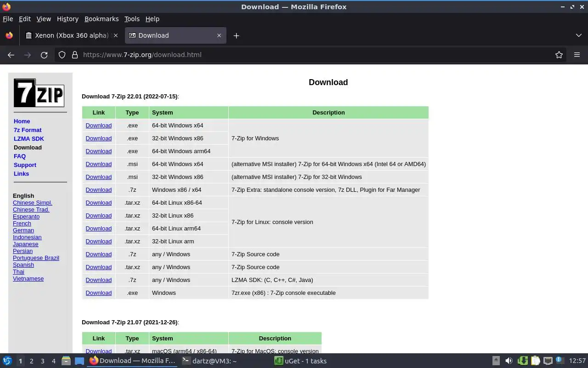This screenshot has height=368, width=588.
Task: Download .tar.xz for 32-bit Linux arm
Action: tap(98, 241)
